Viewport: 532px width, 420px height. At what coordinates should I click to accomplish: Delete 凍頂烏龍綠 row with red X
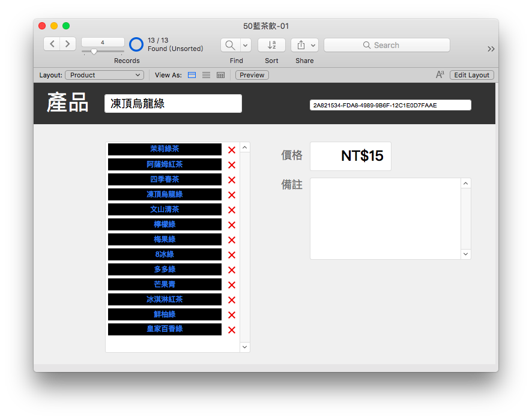(232, 195)
